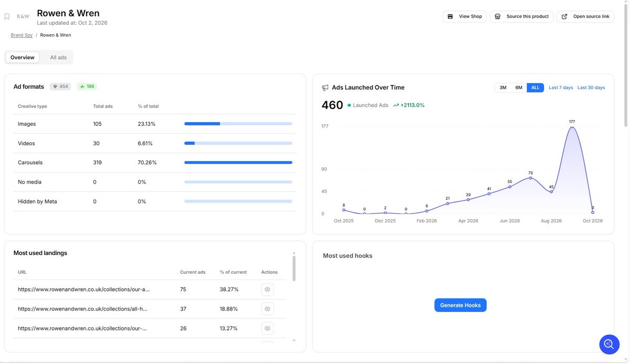View the collections/all-h... landing page eye icon
Viewport: 630px width, 364px height.
click(x=267, y=309)
